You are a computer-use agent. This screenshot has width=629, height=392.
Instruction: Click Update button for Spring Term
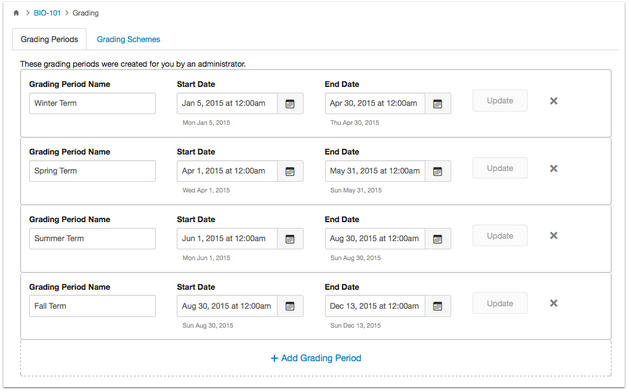click(500, 168)
